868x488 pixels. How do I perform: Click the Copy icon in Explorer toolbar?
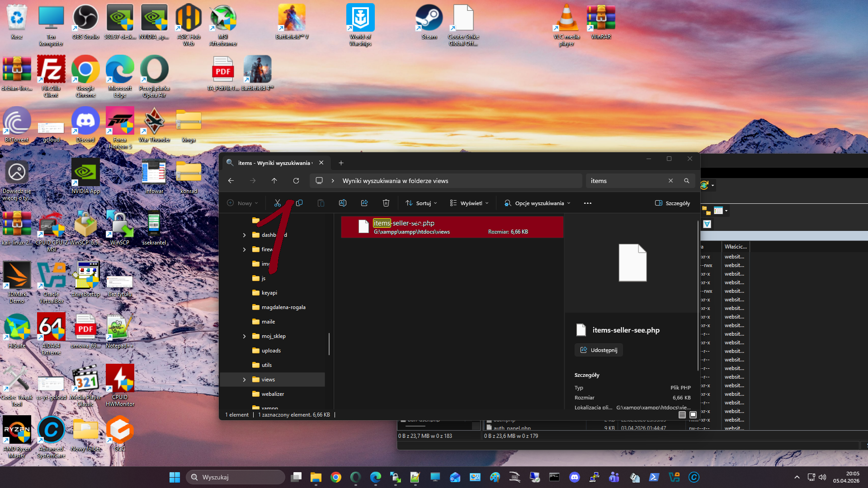299,203
